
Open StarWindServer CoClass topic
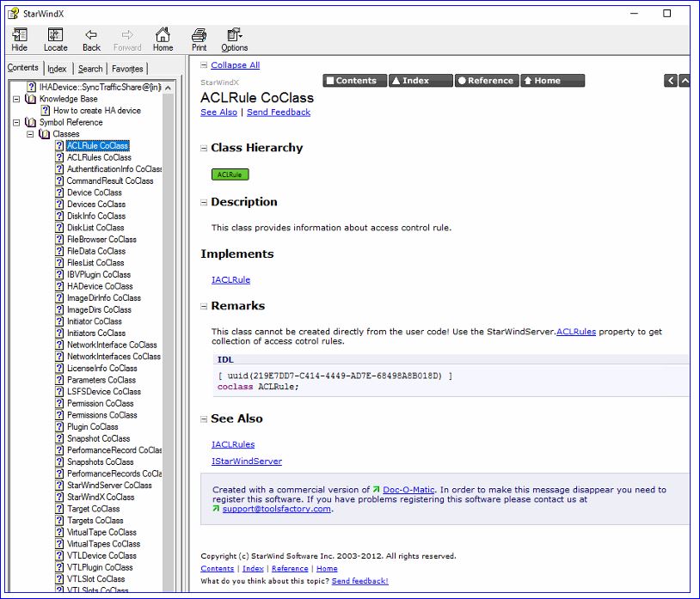pos(109,486)
